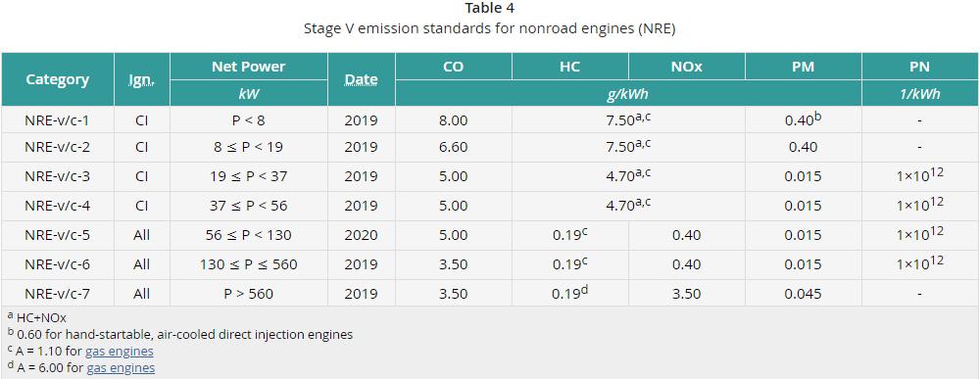Click the Category column header
980x379 pixels.
pos(58,79)
